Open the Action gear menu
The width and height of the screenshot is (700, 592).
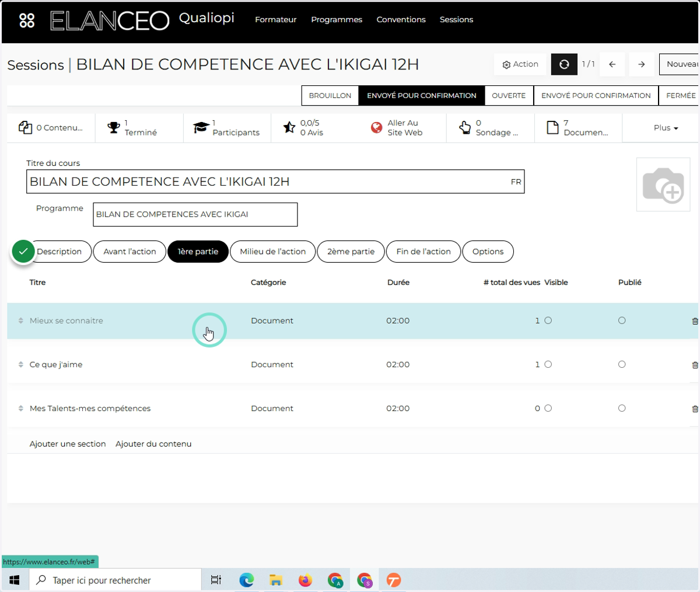[520, 64]
